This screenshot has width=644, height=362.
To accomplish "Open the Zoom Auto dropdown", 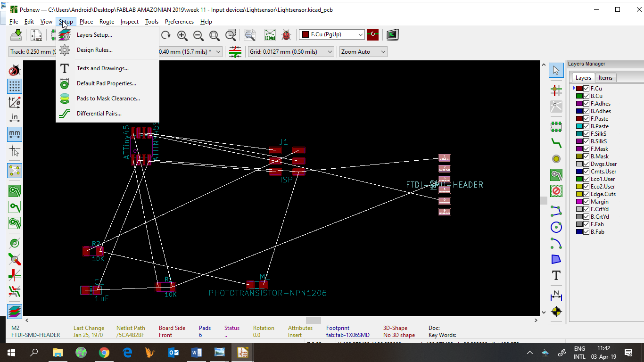I will point(363,52).
